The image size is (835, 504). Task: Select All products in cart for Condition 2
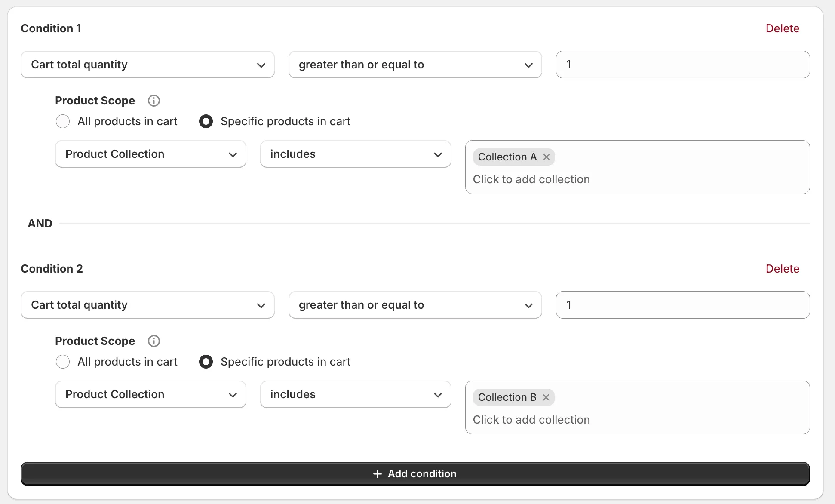(63, 362)
